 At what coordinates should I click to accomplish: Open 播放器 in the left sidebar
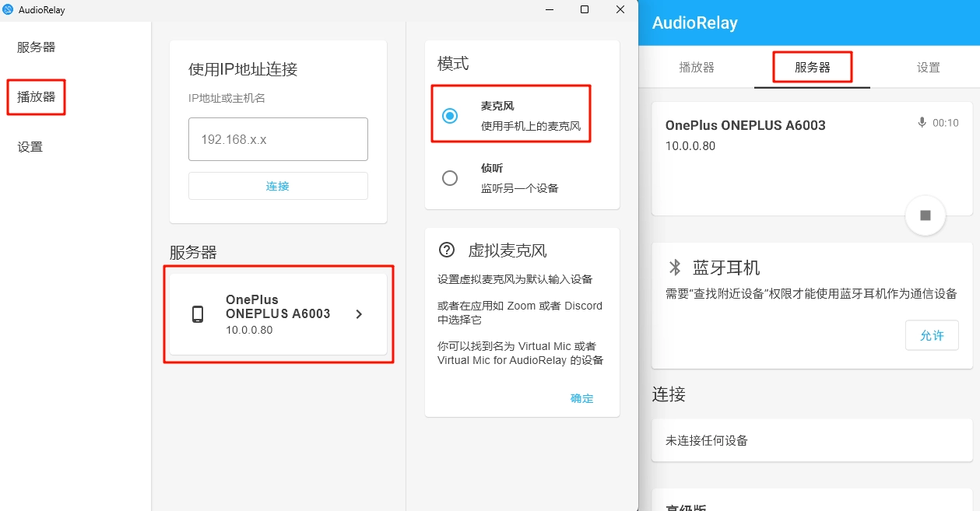point(37,97)
